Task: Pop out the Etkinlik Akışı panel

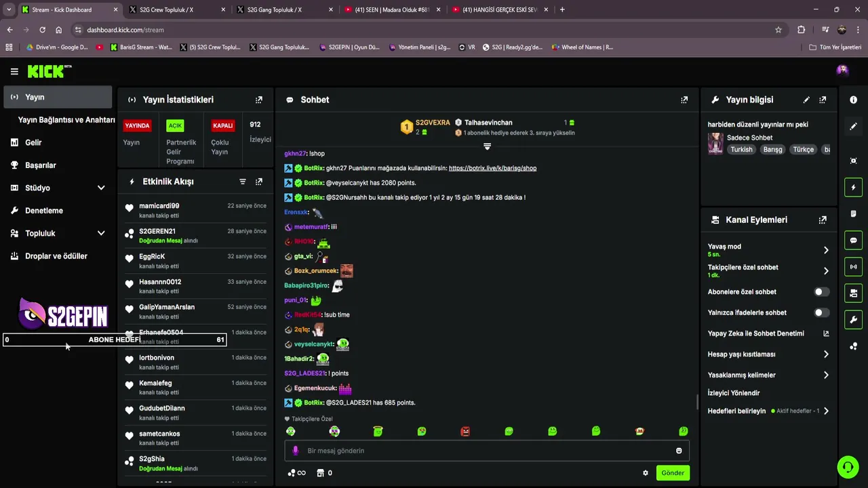Action: [258, 182]
